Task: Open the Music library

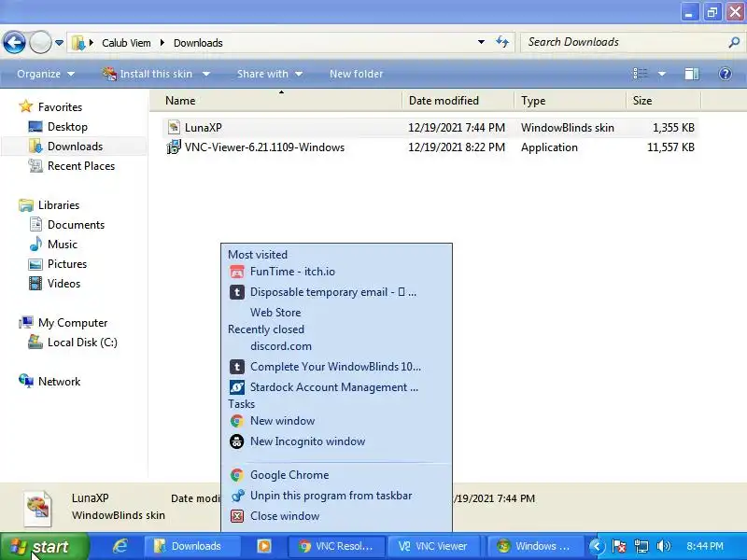Action: (x=62, y=244)
